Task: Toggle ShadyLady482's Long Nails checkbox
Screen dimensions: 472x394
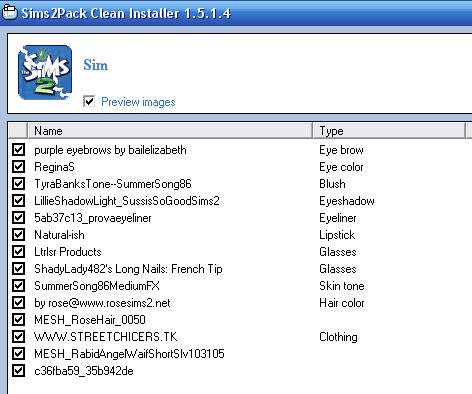Action: pyautogui.click(x=18, y=269)
